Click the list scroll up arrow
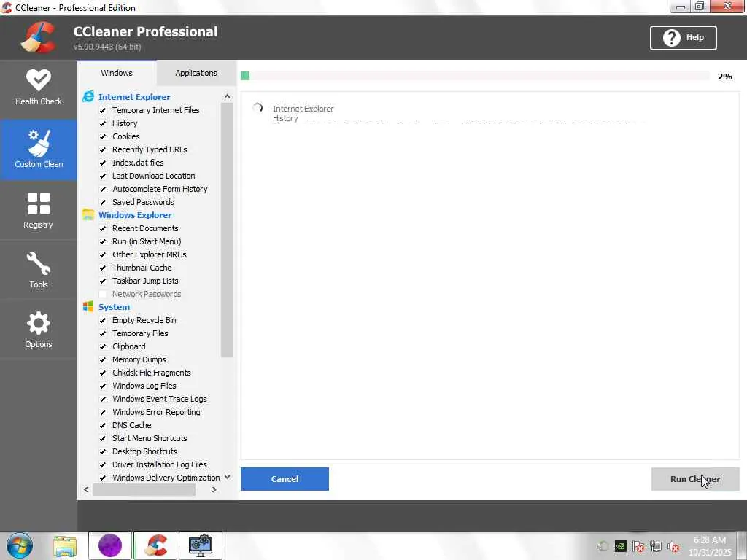This screenshot has height=560, width=747. tap(228, 97)
